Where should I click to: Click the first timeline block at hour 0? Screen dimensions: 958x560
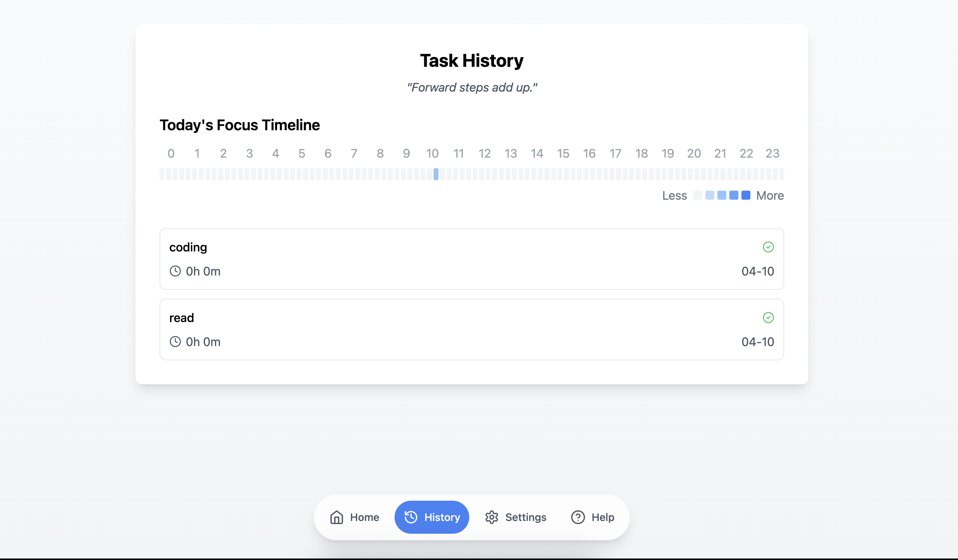(162, 174)
